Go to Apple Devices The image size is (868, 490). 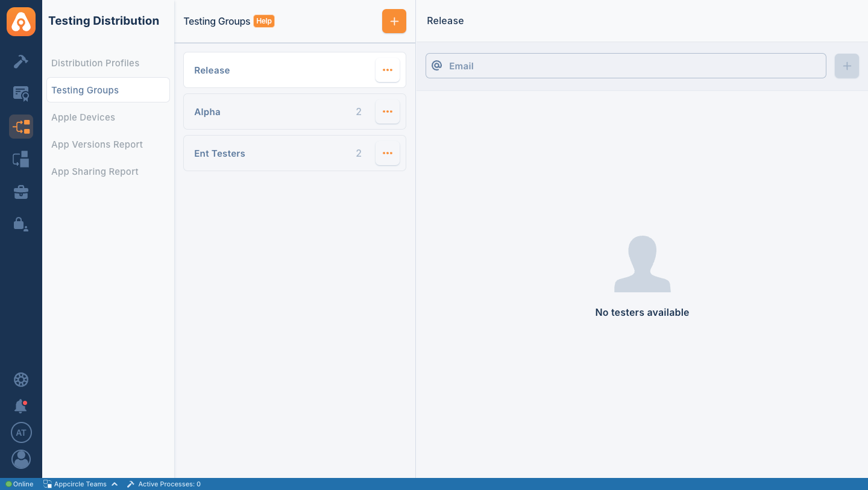click(x=83, y=117)
